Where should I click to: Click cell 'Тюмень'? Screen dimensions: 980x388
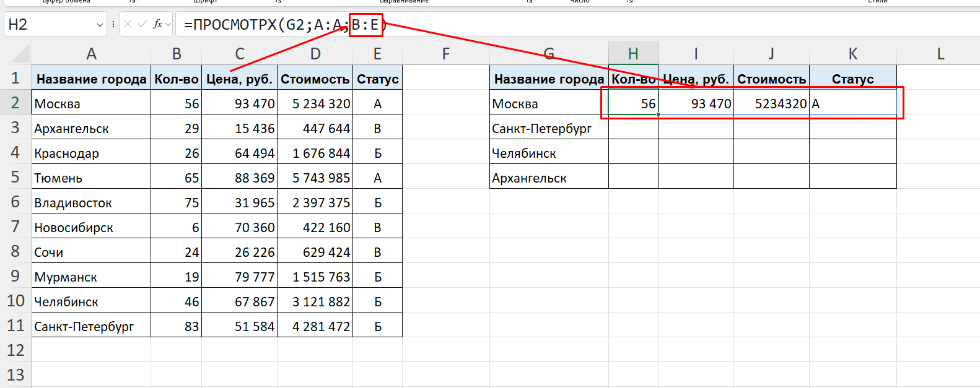click(91, 177)
